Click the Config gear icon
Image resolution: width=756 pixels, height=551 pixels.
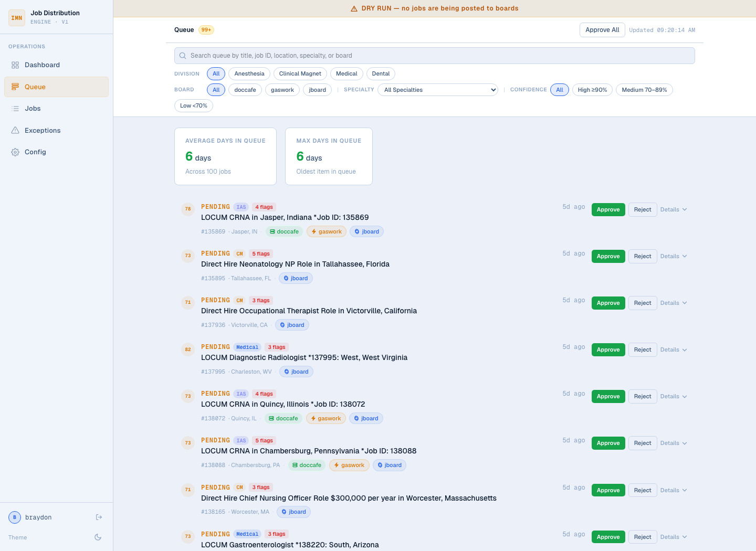coord(15,152)
